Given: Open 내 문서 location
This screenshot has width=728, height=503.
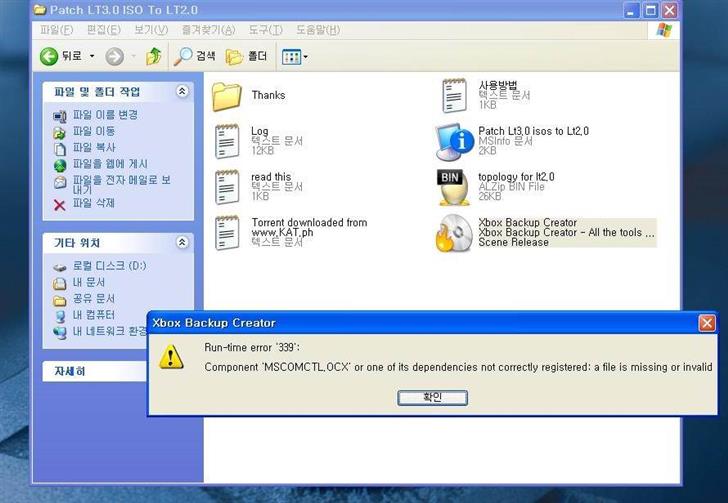Looking at the screenshot, I should point(89,282).
